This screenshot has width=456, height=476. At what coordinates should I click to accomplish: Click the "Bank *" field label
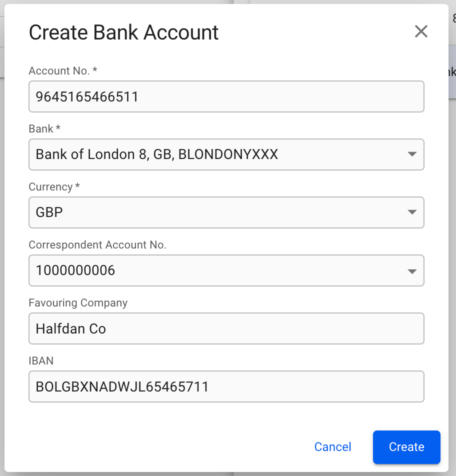click(44, 129)
